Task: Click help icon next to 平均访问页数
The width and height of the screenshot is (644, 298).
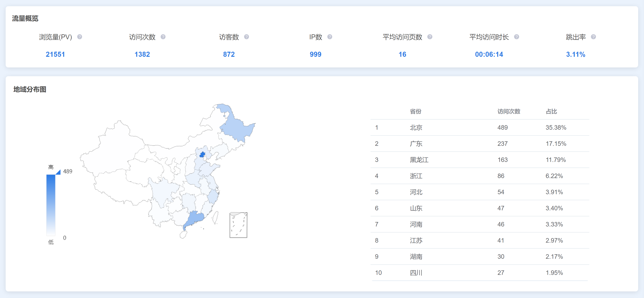Action: [430, 37]
